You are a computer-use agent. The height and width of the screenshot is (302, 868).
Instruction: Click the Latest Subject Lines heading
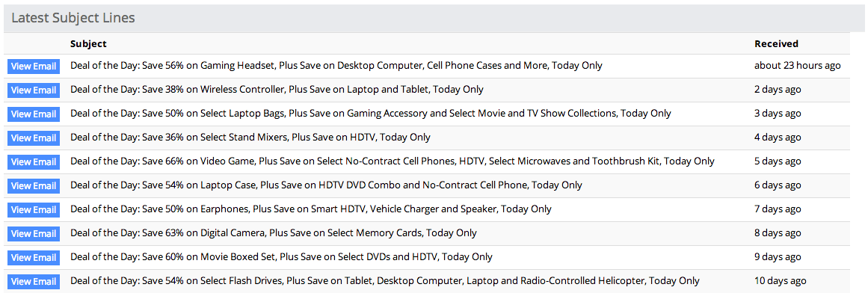(x=73, y=18)
